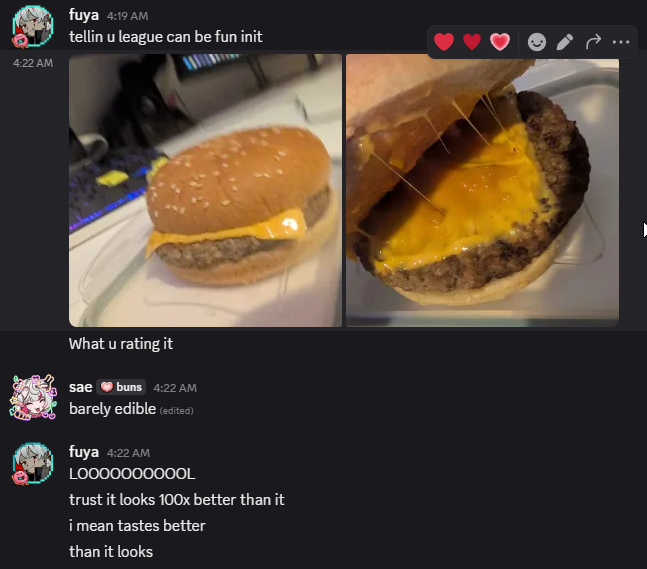Open sae's avatar profile picture
The height and width of the screenshot is (569, 647).
[x=33, y=398]
